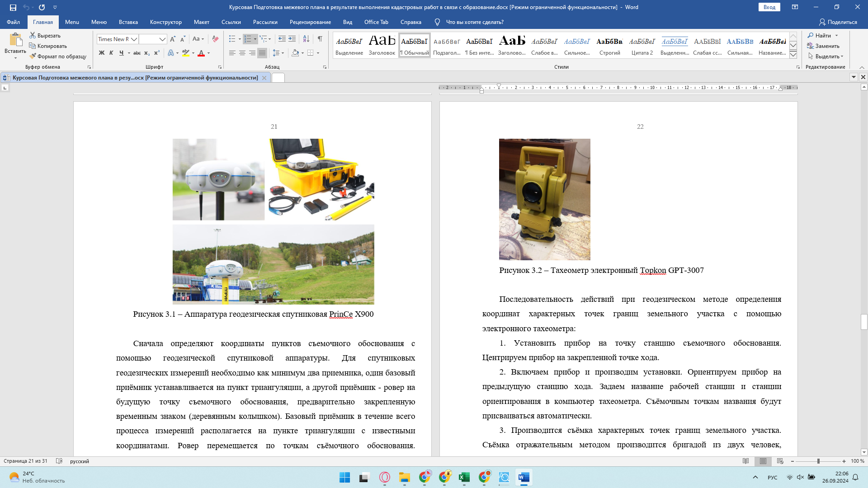
Task: Open the Вставка ribbon tab
Action: click(128, 22)
